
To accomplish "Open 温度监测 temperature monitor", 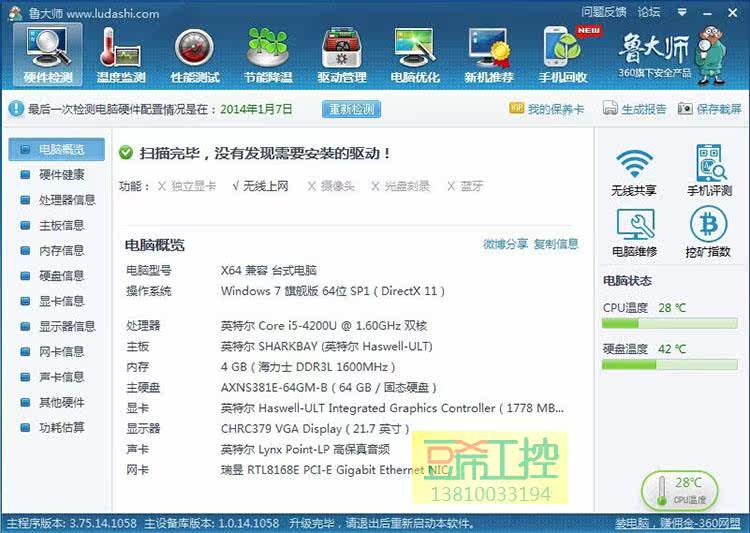I will [121, 54].
